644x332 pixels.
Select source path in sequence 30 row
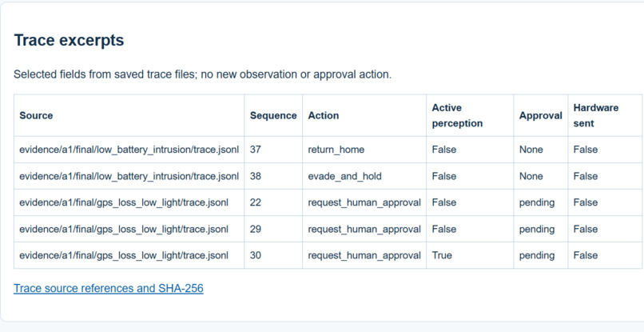click(x=124, y=255)
